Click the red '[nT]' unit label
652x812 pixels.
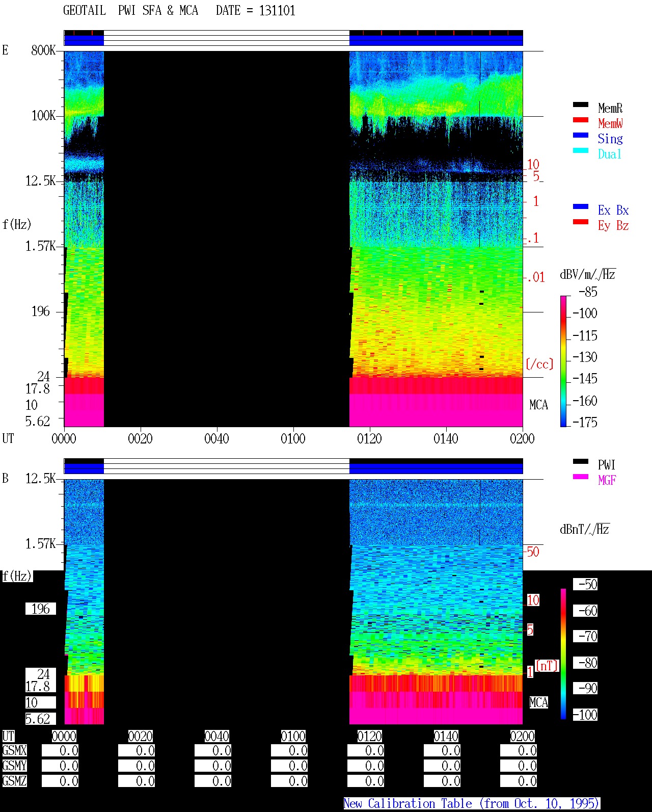tap(547, 666)
